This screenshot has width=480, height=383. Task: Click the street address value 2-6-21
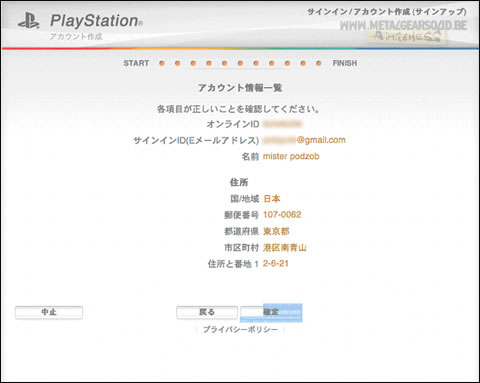pyautogui.click(x=275, y=264)
